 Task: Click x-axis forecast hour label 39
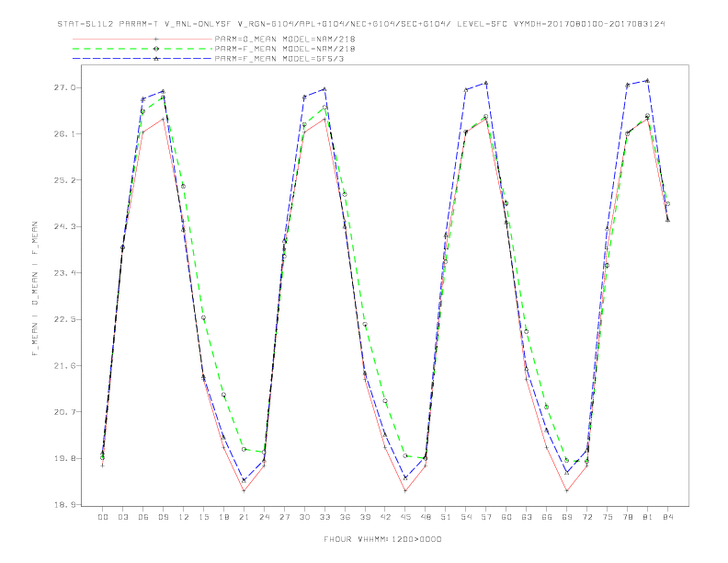[365, 517]
